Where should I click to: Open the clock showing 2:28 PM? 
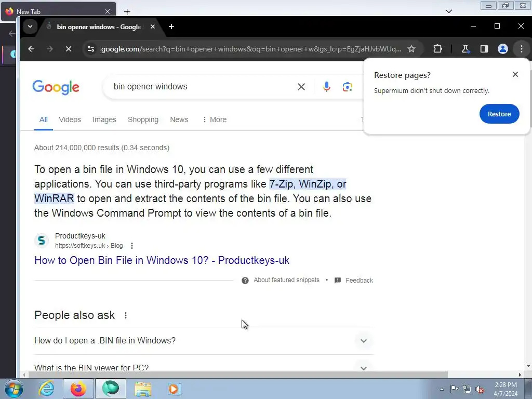pos(506,389)
